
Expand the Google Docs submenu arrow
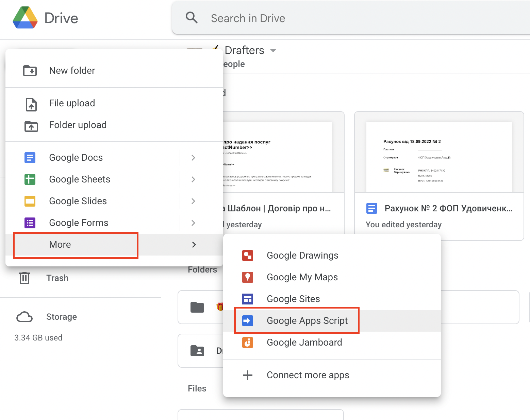coord(193,158)
